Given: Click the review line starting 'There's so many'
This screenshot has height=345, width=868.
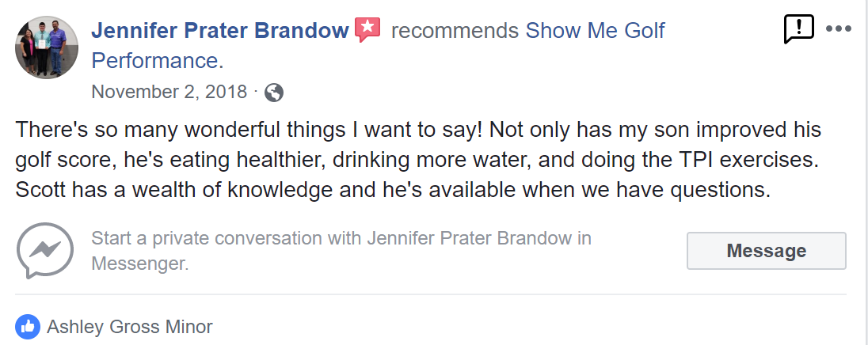Looking at the screenshot, I should (418, 130).
